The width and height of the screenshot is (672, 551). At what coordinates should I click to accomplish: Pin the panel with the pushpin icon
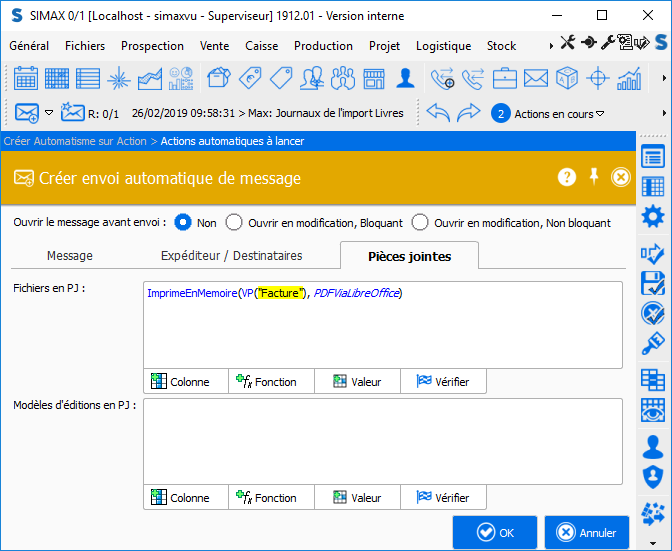pyautogui.click(x=594, y=177)
